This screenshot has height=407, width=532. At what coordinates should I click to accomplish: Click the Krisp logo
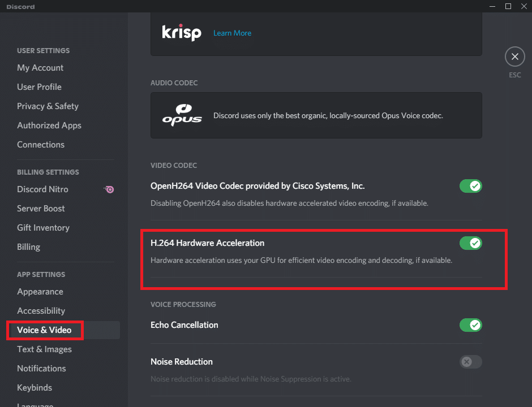[x=182, y=33]
